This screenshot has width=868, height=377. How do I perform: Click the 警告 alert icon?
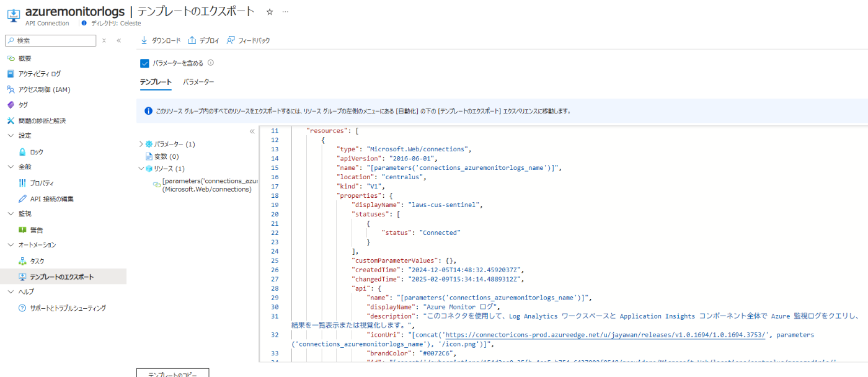[x=22, y=230]
